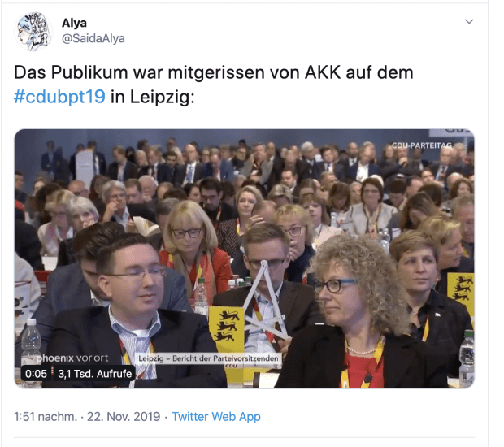Click the 22. Nov. 2019 date
504x447 pixels.
pyautogui.click(x=124, y=416)
